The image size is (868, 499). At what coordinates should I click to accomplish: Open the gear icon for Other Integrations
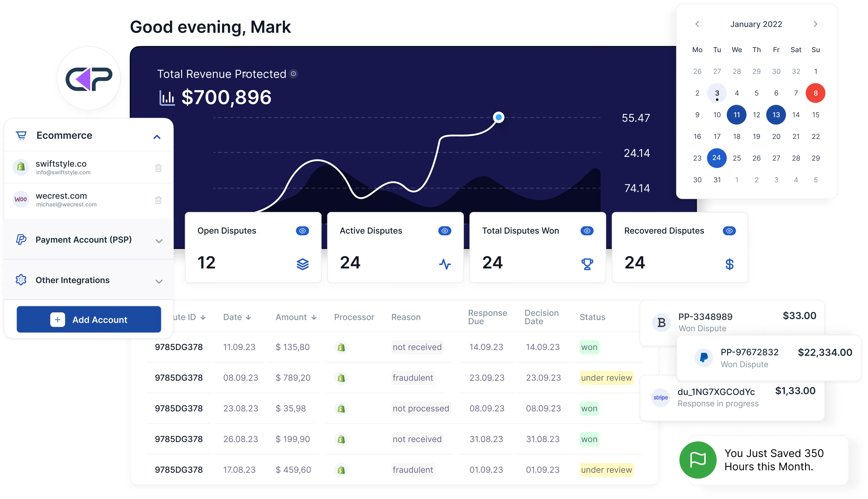point(21,280)
